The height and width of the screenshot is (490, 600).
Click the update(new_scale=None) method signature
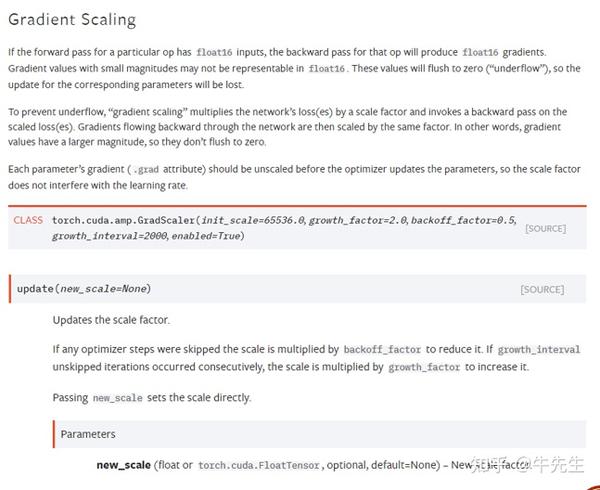[x=83, y=289]
